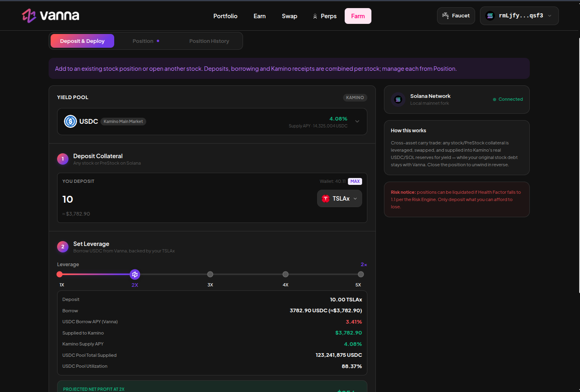Click the 'Risk notice:' label
The image size is (580, 392).
[403, 192]
